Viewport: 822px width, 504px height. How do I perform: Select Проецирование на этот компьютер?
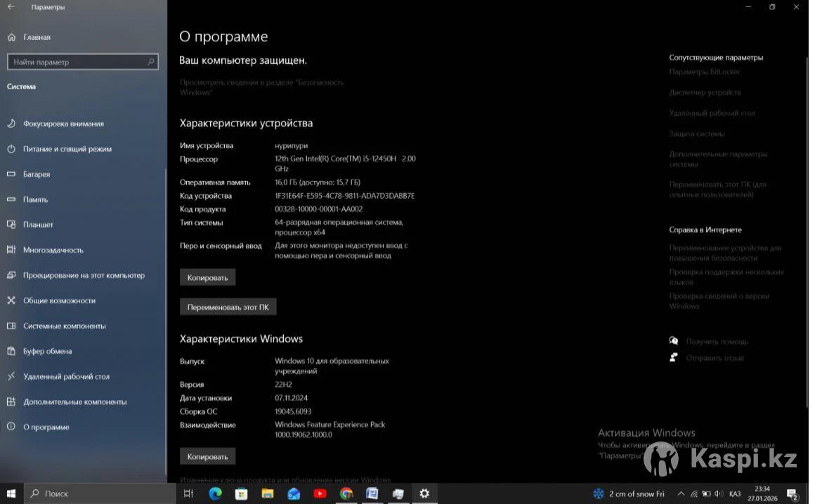(84, 275)
